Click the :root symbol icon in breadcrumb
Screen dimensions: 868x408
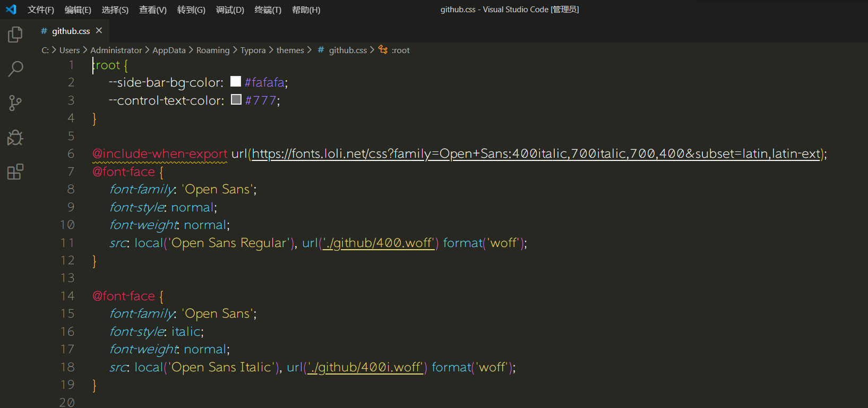click(383, 50)
